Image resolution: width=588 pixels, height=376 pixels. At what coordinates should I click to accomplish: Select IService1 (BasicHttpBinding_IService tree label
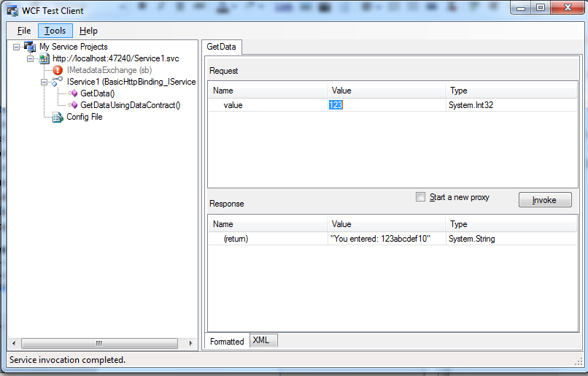(x=131, y=82)
